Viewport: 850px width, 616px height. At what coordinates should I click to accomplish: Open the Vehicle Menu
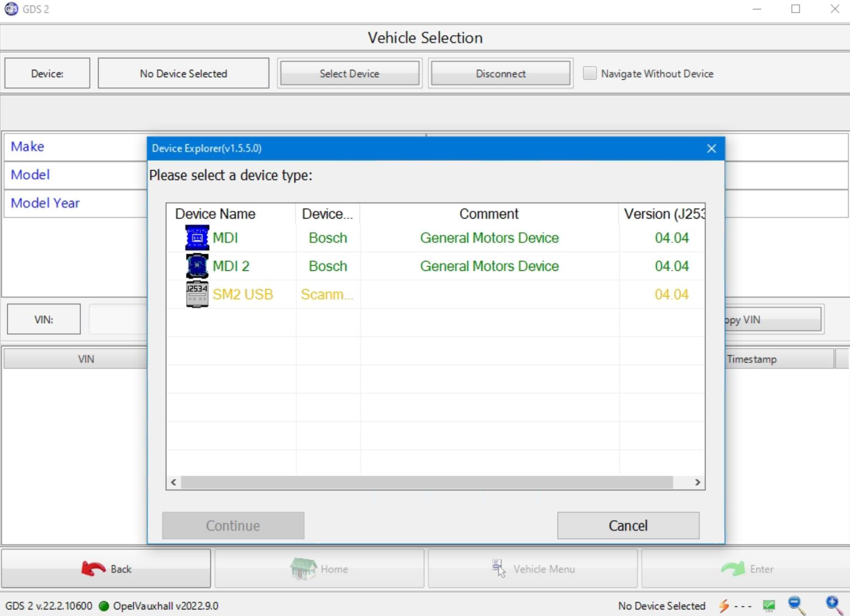pyautogui.click(x=532, y=568)
